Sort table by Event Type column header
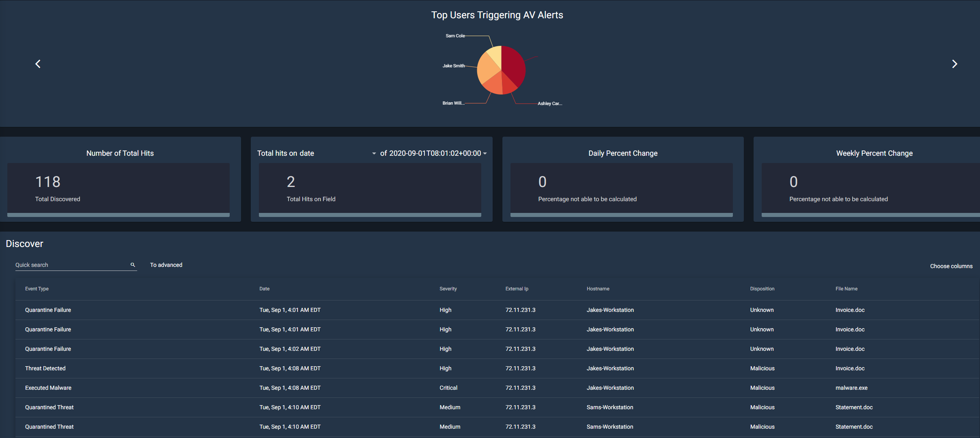The height and width of the screenshot is (438, 980). point(37,289)
